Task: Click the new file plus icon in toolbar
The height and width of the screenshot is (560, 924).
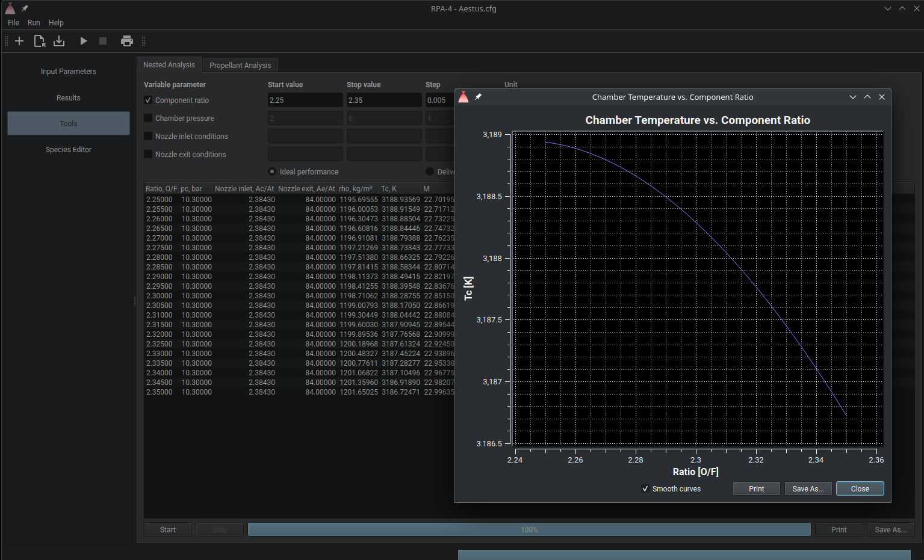Action: tap(19, 41)
